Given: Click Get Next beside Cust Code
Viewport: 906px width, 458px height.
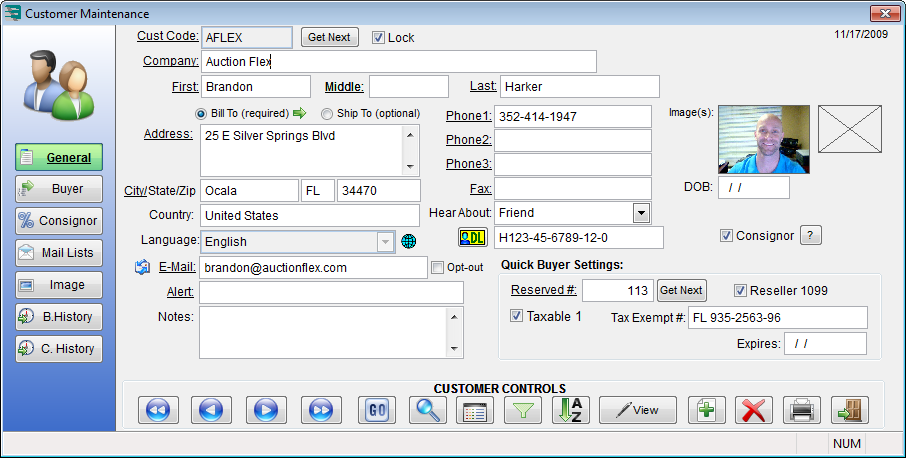Looking at the screenshot, I should tap(328, 38).
